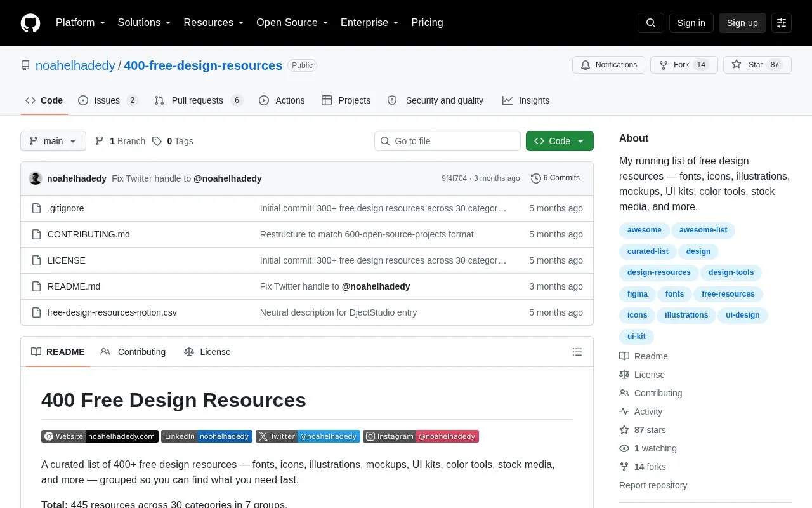
Task: Open search with the magnifier icon
Action: click(x=651, y=23)
